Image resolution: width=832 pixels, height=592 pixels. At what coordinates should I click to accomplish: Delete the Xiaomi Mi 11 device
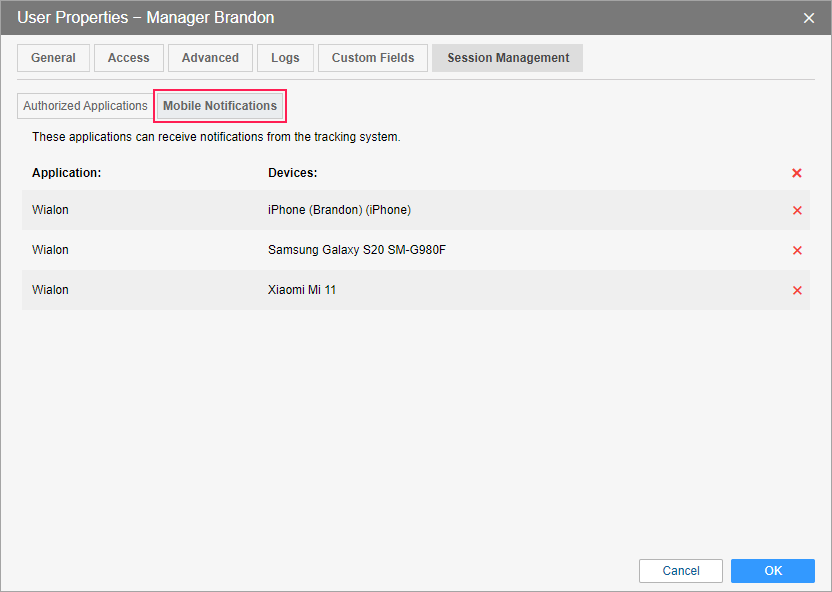[x=797, y=290]
